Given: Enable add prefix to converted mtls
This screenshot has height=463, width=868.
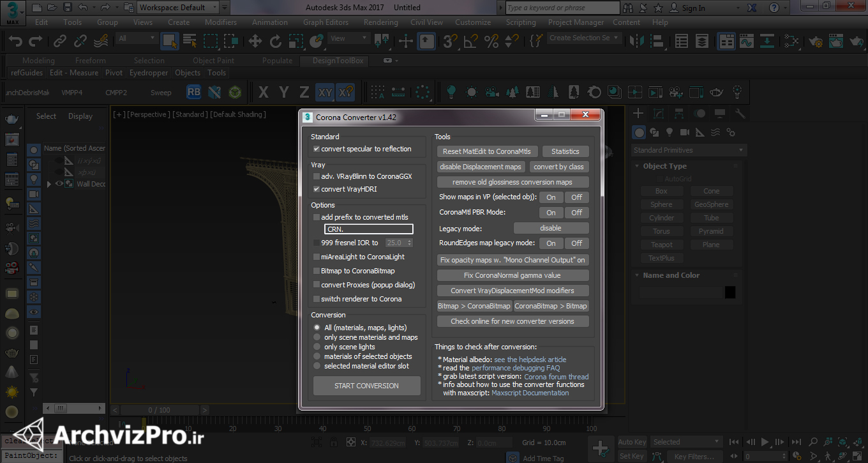Looking at the screenshot, I should pos(317,217).
